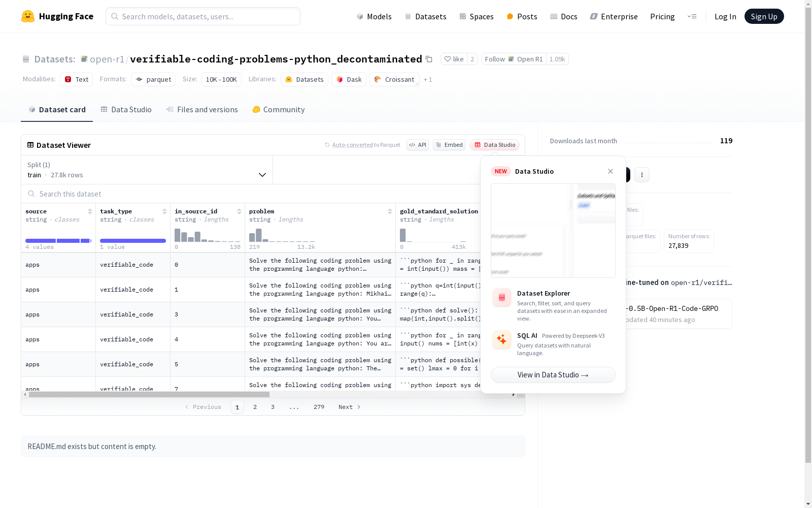Click the Embed button
The image size is (812, 508).
pyautogui.click(x=449, y=145)
